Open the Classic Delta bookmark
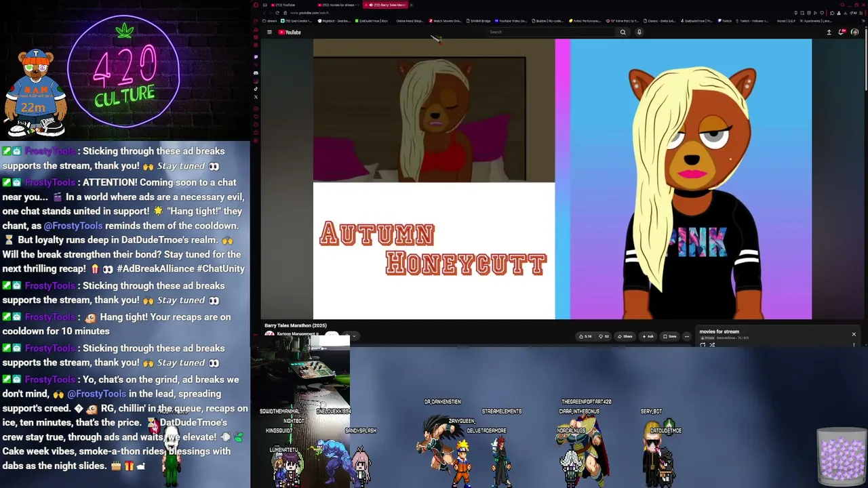 point(660,21)
